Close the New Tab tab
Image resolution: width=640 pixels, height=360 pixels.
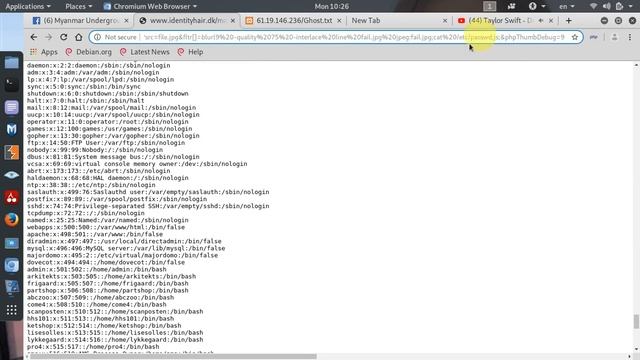point(445,20)
